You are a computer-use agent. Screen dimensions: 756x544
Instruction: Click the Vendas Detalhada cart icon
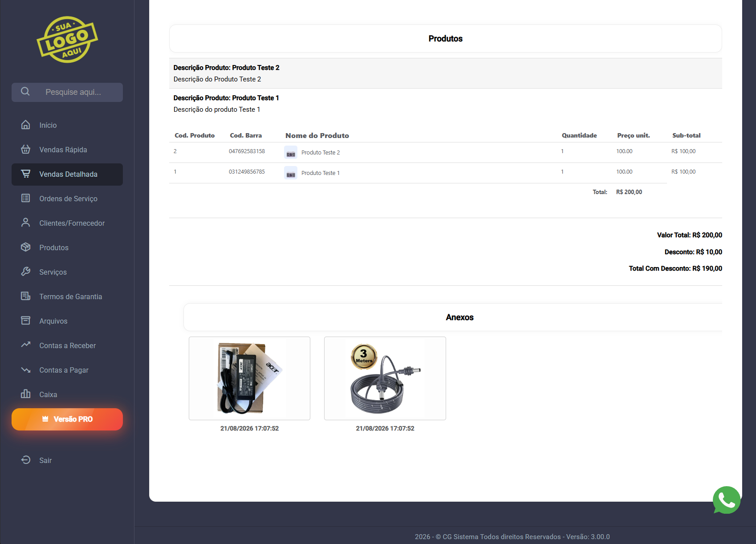26,174
